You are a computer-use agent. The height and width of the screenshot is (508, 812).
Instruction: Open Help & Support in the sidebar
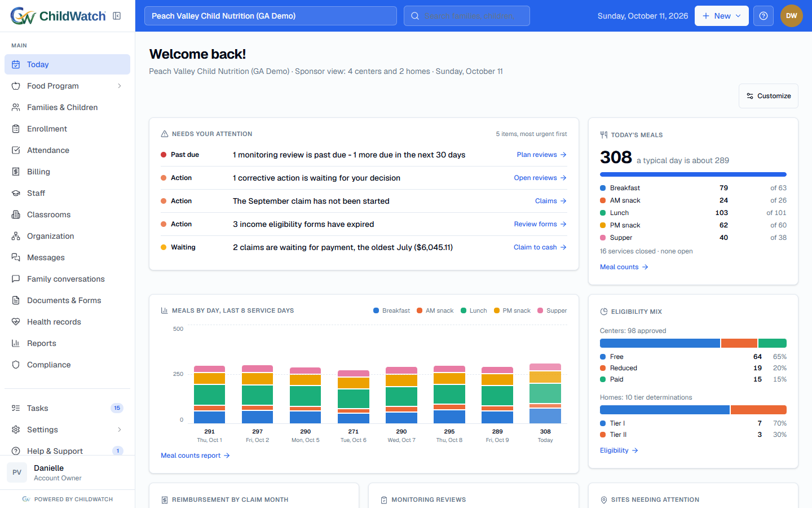click(67, 451)
